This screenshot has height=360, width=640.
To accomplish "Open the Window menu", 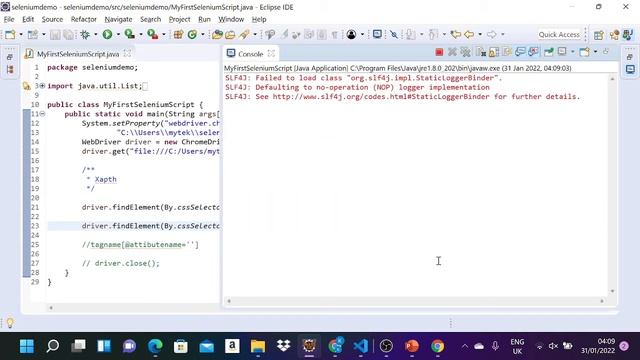I will point(231,19).
